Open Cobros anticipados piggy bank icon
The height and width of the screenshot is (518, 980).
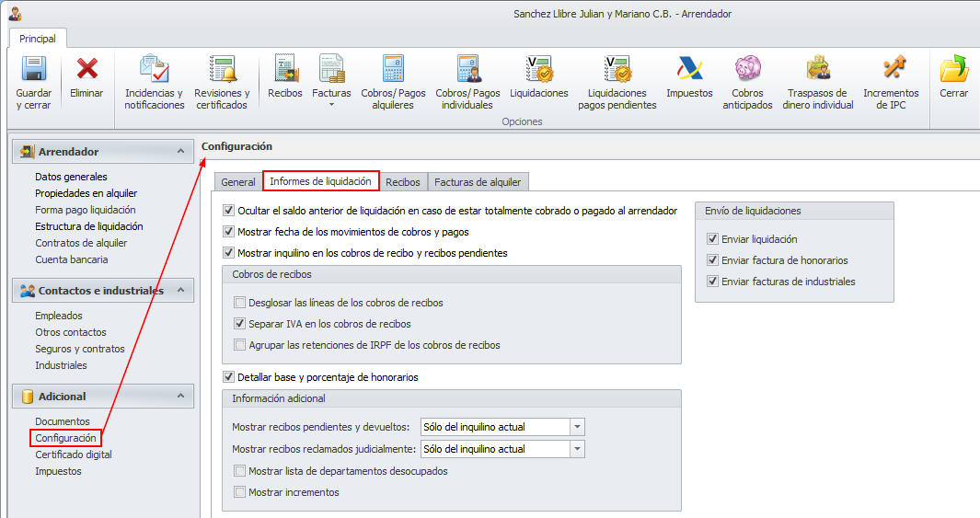(x=747, y=69)
